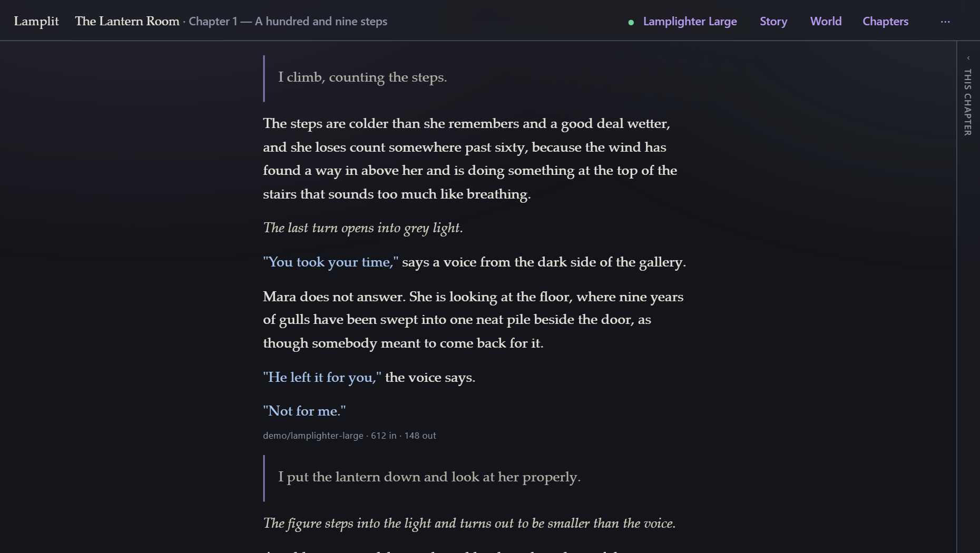The image size is (980, 553).
Task: Click italic line "The last turn opens"
Action: pyautogui.click(x=363, y=228)
